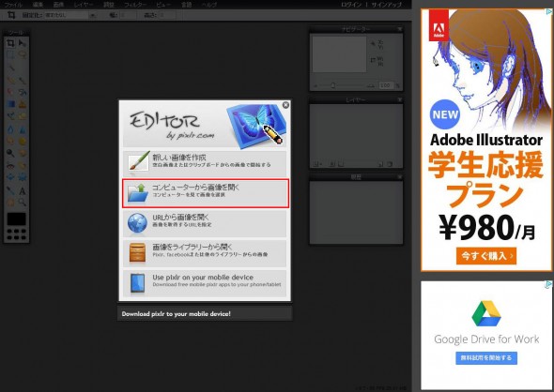This screenshot has width=554, height=392.
Task: Open the フィルター menu
Action: point(135,5)
